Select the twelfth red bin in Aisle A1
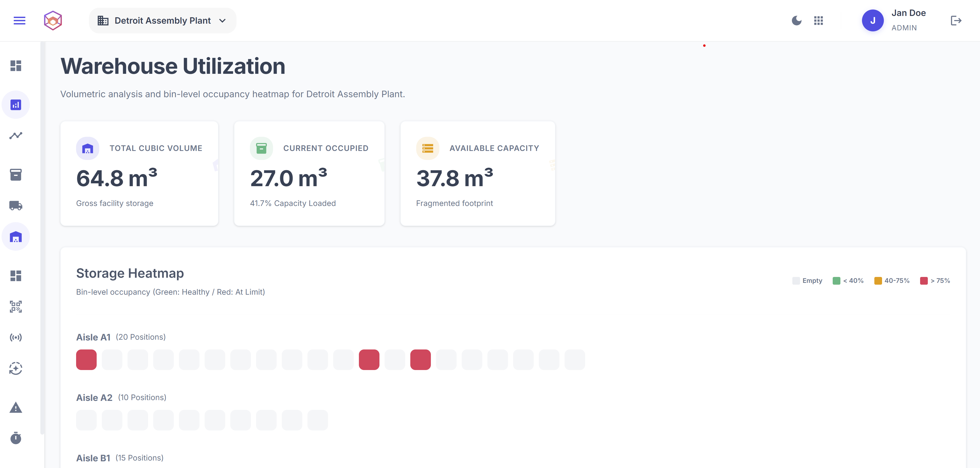Image resolution: width=980 pixels, height=468 pixels. click(x=369, y=359)
